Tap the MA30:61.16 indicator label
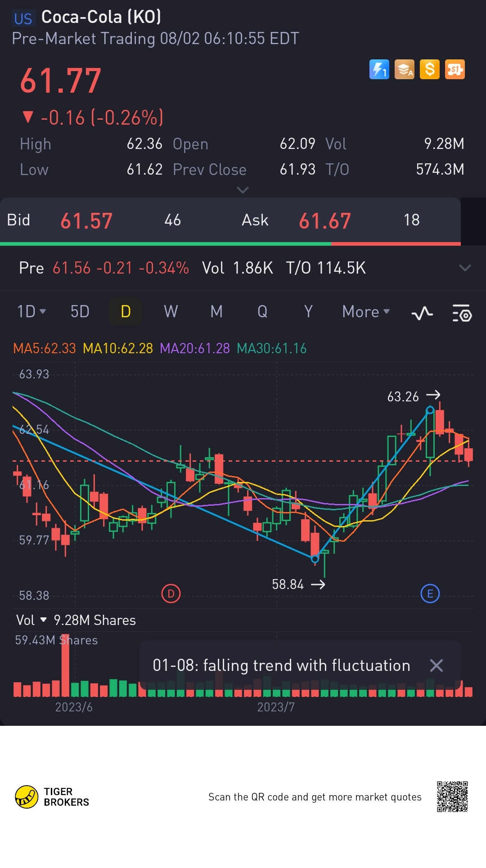The image size is (486, 868). (272, 348)
